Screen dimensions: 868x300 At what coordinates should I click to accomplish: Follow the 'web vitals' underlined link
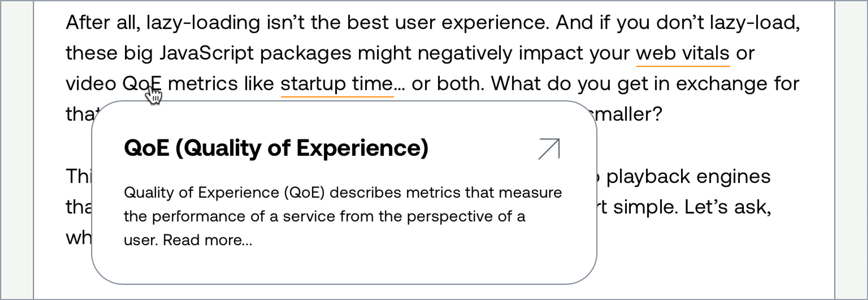pos(683,53)
